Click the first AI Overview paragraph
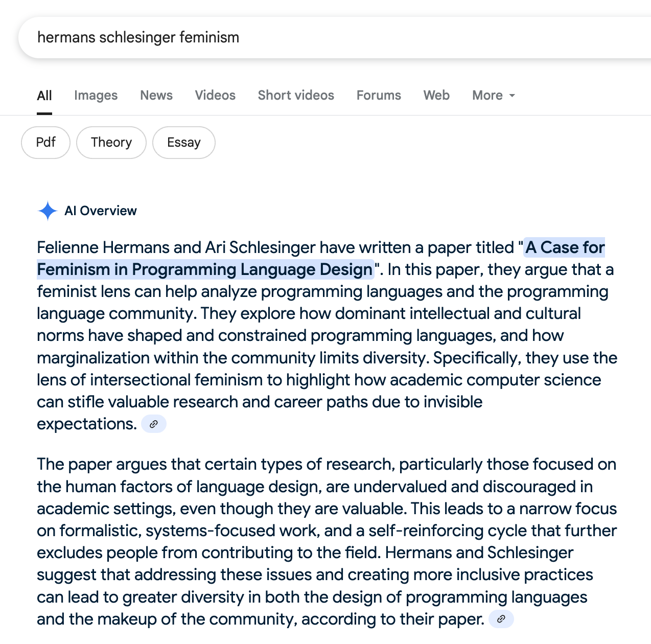The width and height of the screenshot is (651, 644). (x=327, y=336)
